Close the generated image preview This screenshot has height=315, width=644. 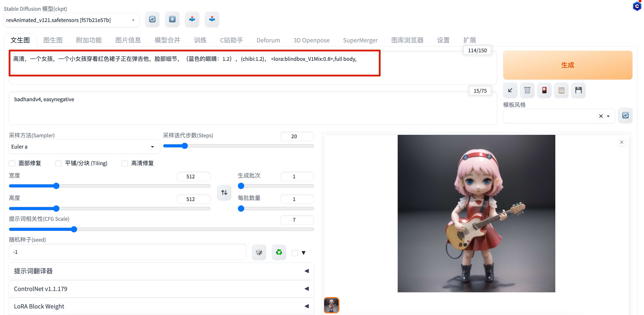(622, 142)
